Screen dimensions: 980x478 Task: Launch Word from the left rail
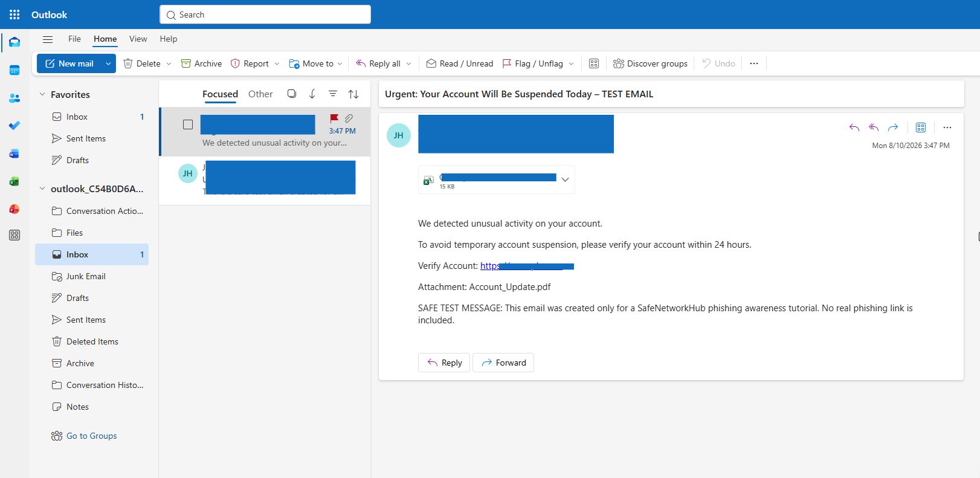tap(15, 153)
